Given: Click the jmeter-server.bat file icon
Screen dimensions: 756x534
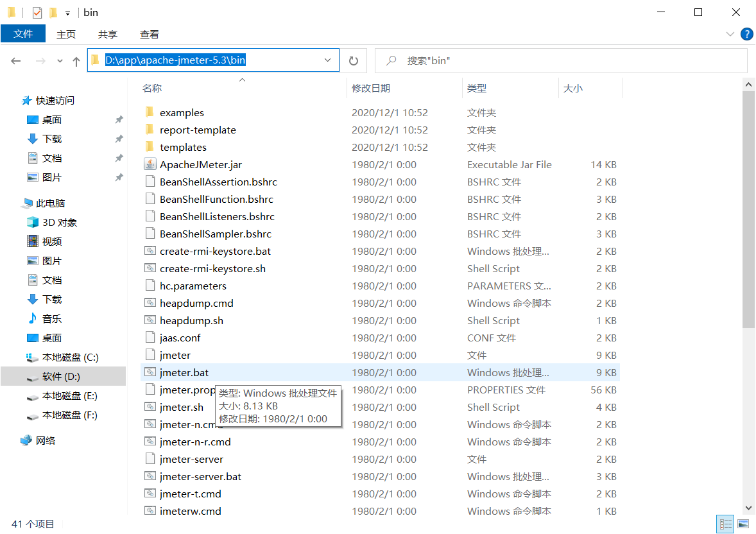Looking at the screenshot, I should click(150, 477).
